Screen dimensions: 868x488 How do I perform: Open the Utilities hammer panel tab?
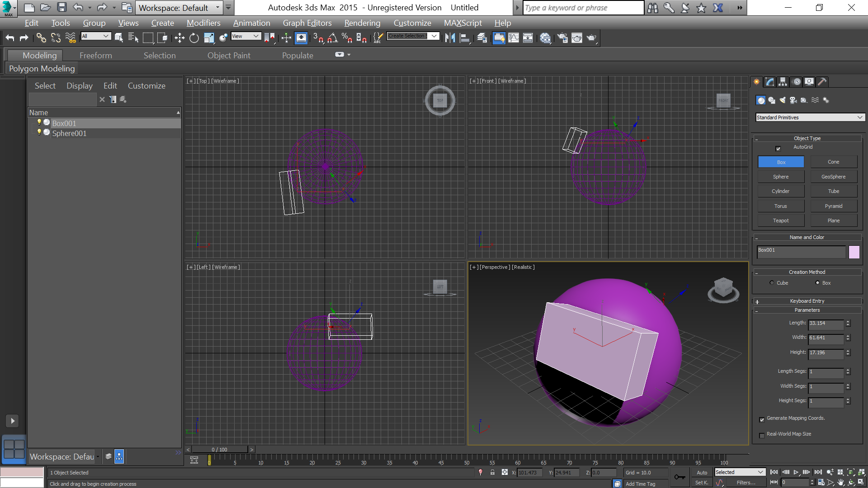click(x=822, y=82)
